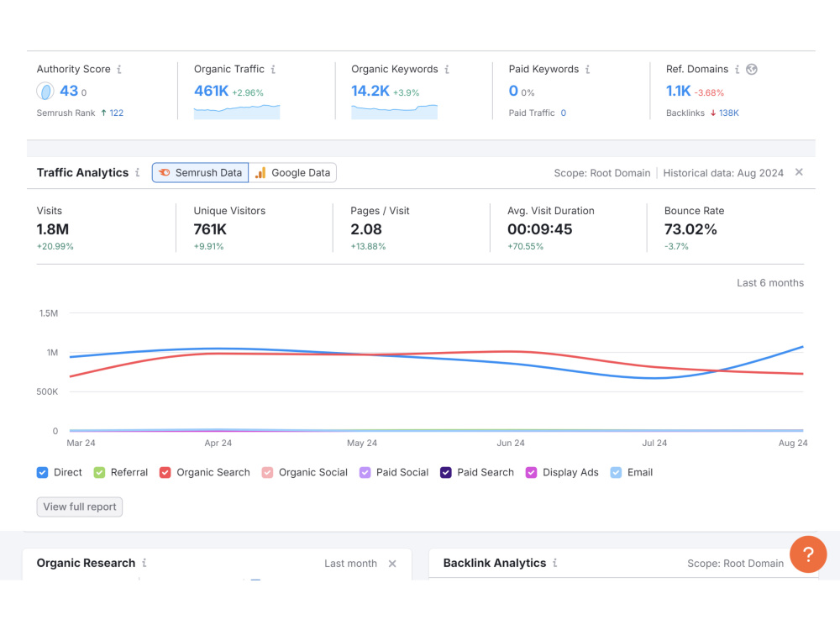Open the Organic Keywords 14.2K value
The width and height of the screenshot is (840, 630).
pos(370,91)
